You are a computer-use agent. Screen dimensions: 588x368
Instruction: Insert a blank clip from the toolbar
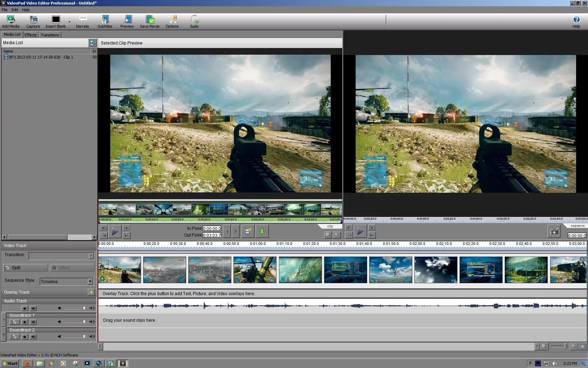click(56, 21)
